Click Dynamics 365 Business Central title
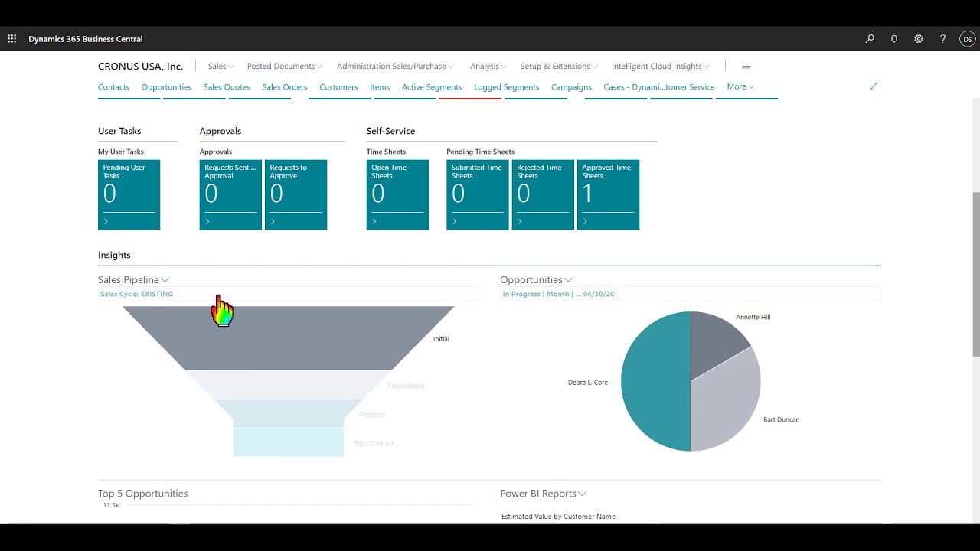Screen dimensions: 980x551 [x=85, y=39]
